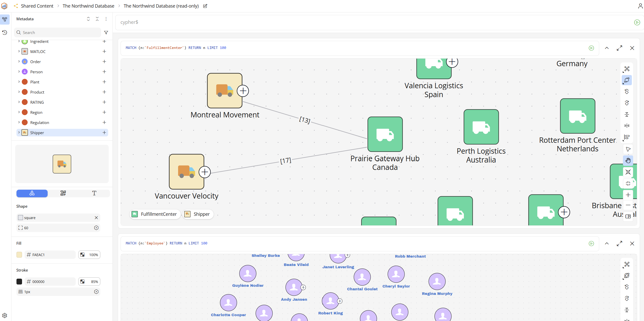The width and height of the screenshot is (644, 321).
Task: Select the Prairie Gateway Hub node
Action: point(385,134)
